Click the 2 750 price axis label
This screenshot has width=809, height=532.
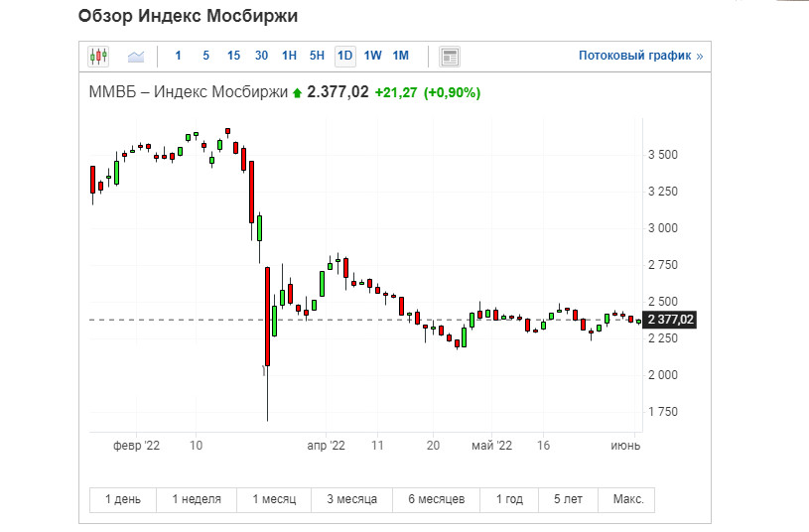coord(662,265)
